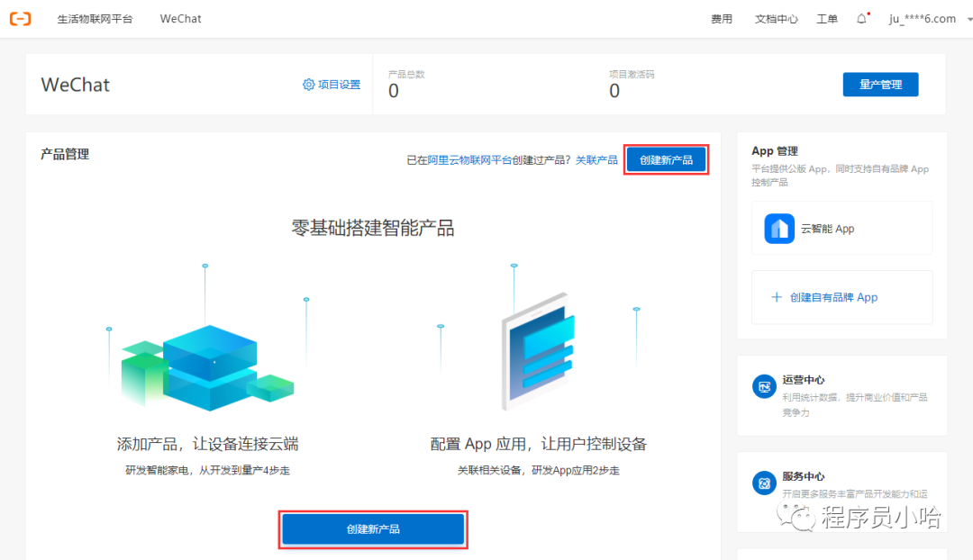Open the 阿里云物联网平台 link

coord(469,160)
